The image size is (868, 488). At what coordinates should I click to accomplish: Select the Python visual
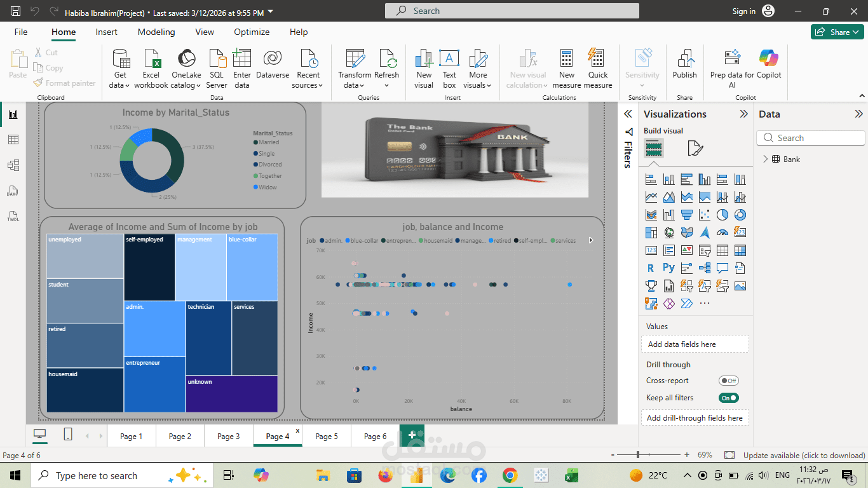668,268
